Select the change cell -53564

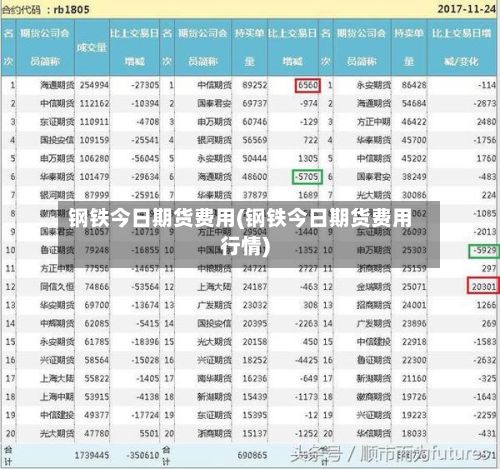click(145, 287)
